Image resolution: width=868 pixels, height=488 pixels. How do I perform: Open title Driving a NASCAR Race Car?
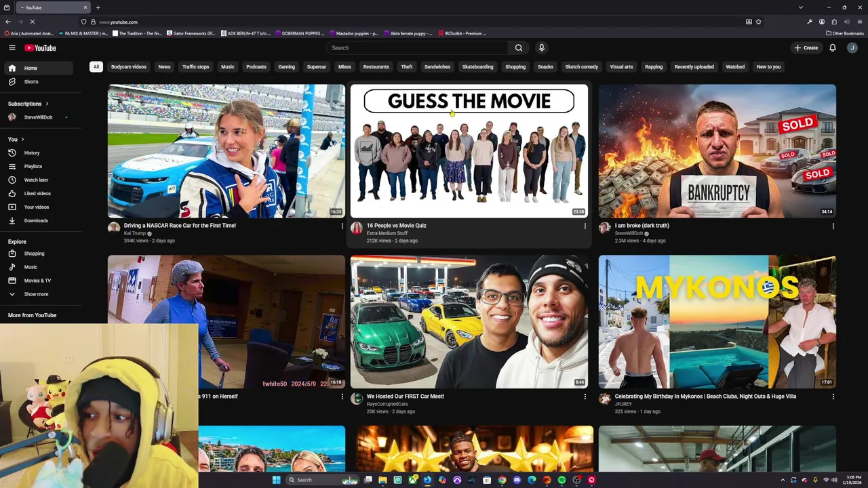coord(180,226)
